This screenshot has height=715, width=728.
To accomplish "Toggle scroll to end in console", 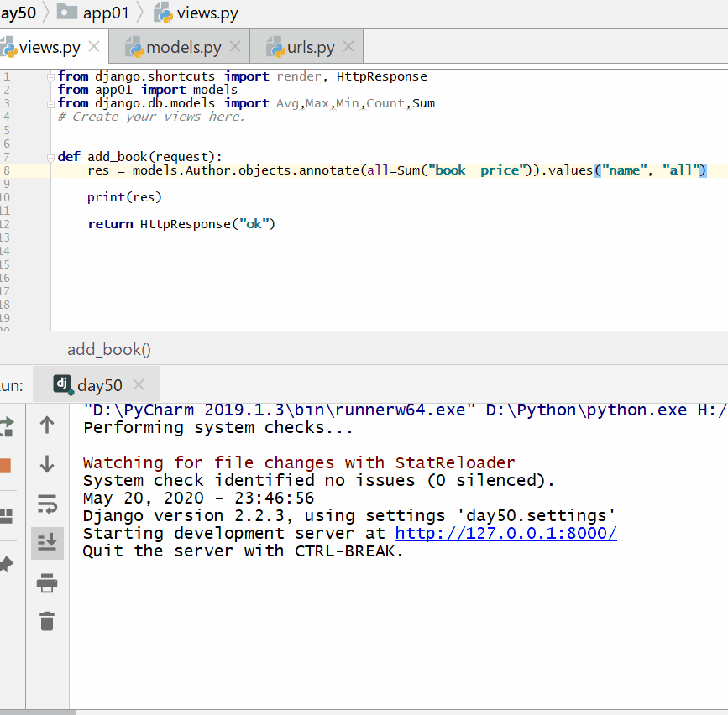I will 47,542.
